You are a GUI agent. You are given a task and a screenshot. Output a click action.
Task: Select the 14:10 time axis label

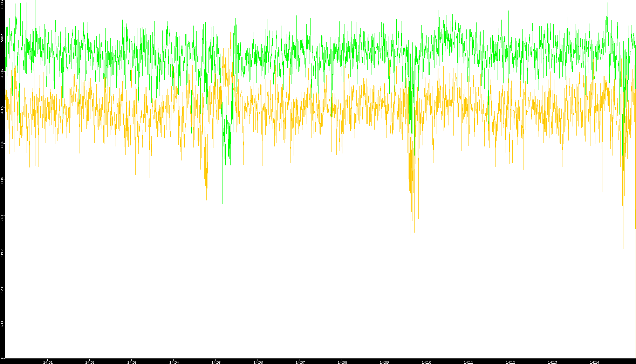(x=426, y=362)
